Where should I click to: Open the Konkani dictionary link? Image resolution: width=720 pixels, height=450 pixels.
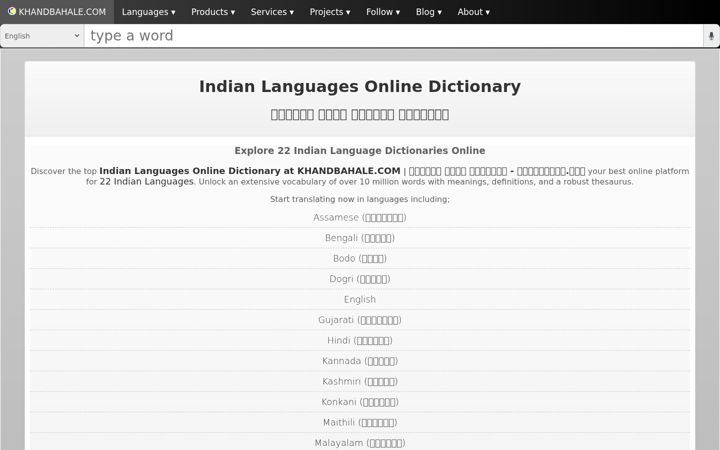(x=360, y=402)
